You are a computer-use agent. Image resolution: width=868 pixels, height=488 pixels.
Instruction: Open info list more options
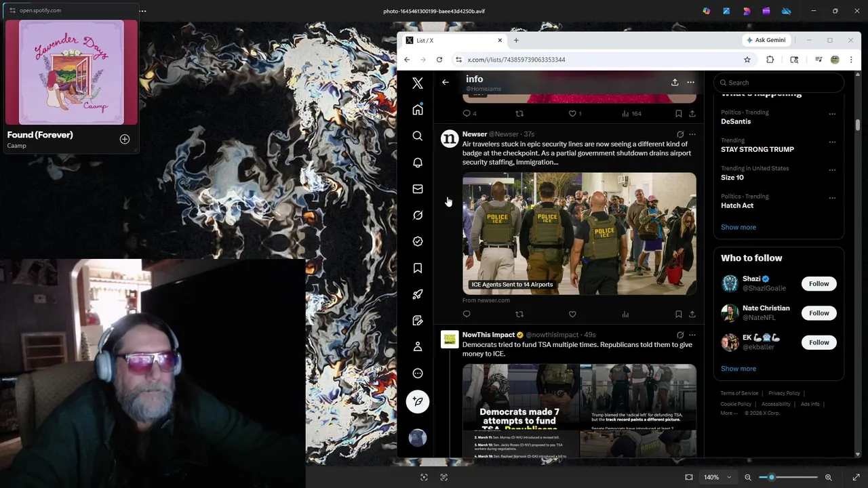coord(690,82)
